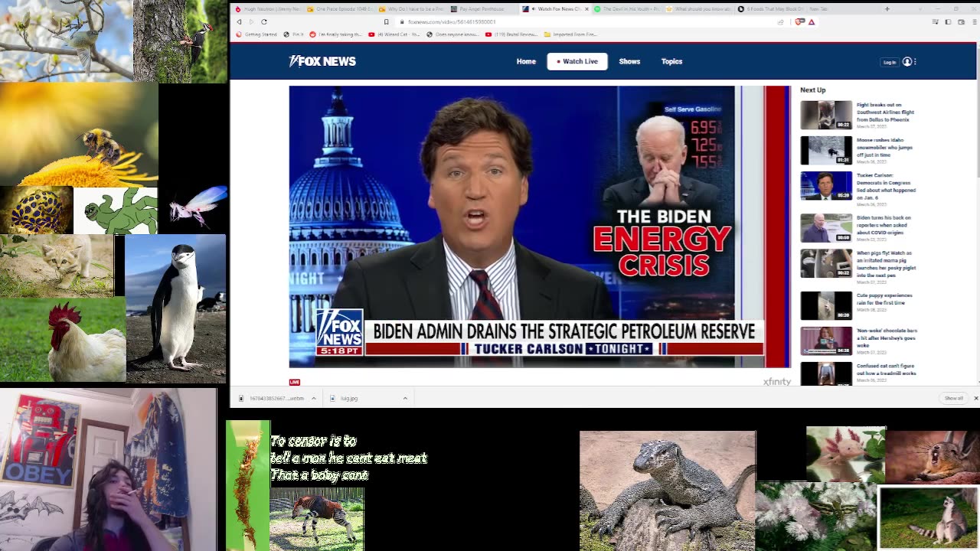Switch to Pay Angel Penthouse tab
Screen dimensions: 980x551
tap(482, 9)
